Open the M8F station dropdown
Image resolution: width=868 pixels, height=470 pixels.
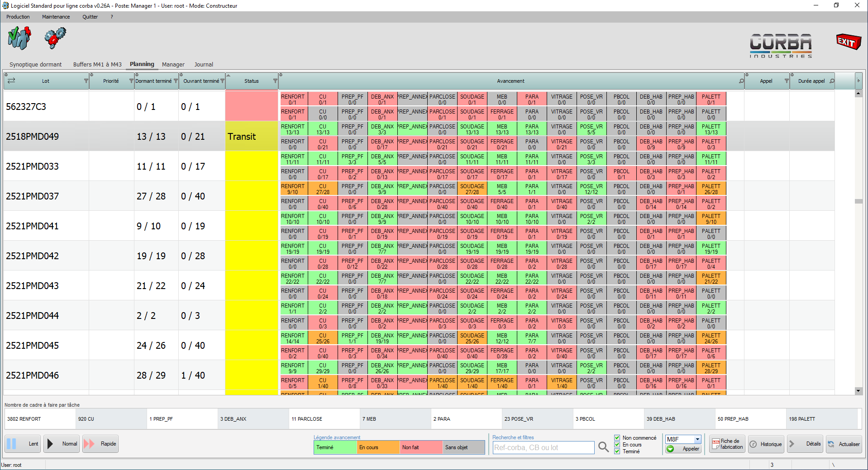coord(697,439)
